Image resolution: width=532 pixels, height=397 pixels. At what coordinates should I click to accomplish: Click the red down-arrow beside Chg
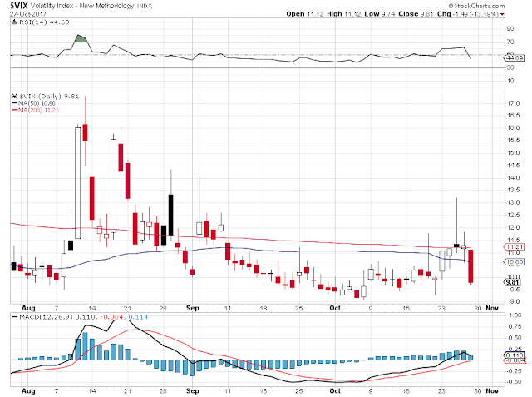[502, 14]
